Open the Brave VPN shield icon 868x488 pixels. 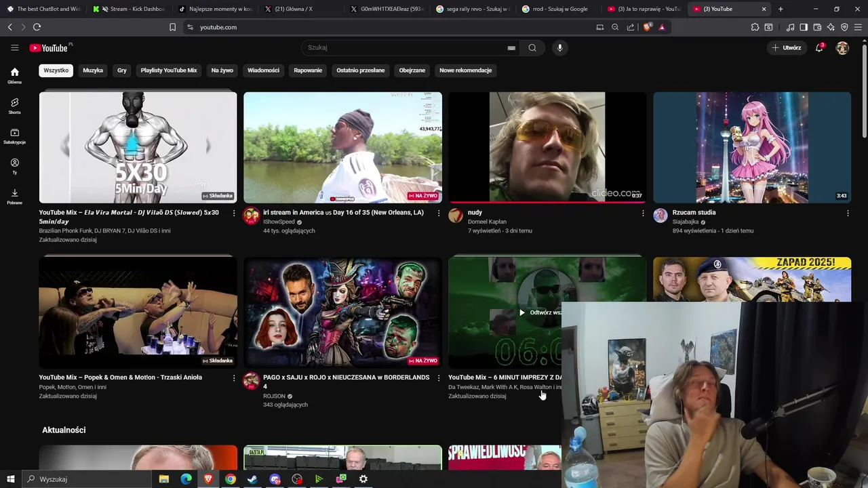844,27
